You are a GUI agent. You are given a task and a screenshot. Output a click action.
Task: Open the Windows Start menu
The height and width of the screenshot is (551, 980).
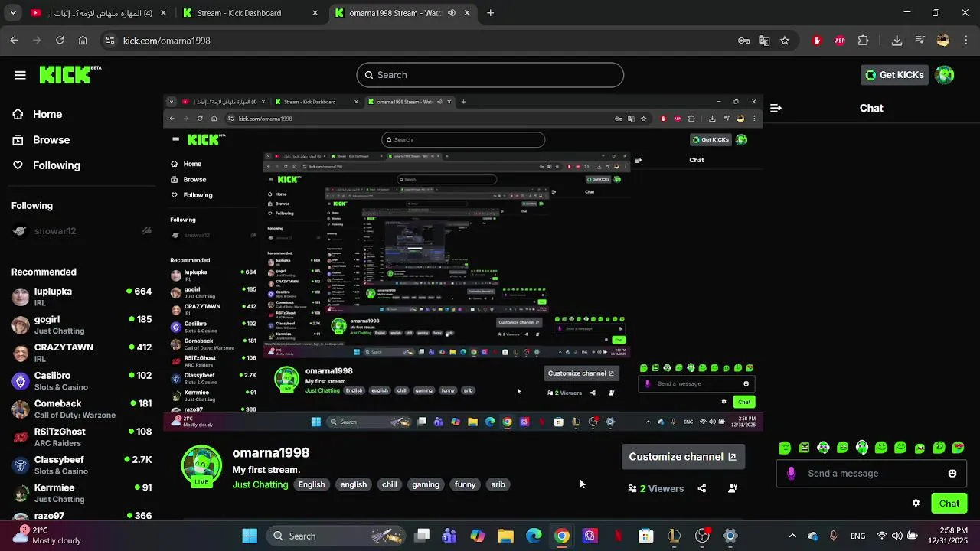[x=250, y=536]
